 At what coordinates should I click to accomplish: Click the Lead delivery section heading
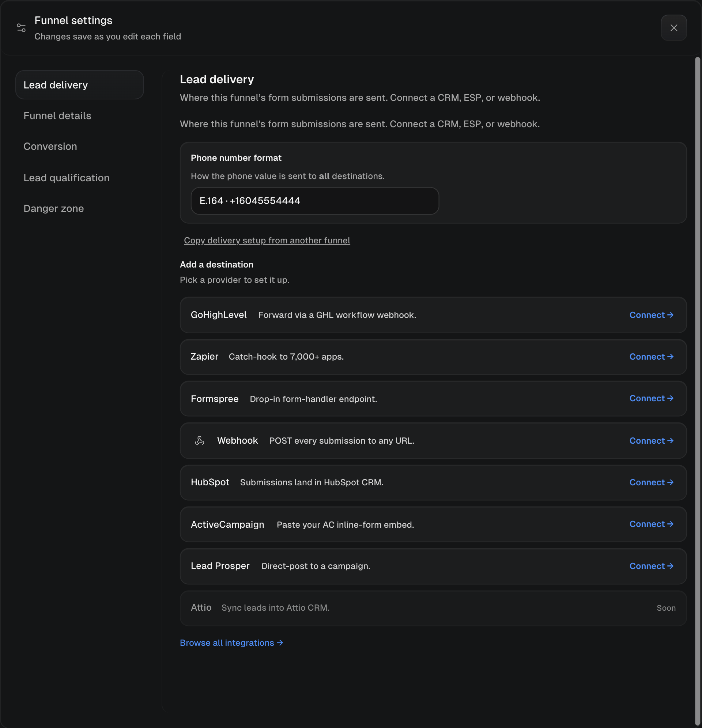point(217,79)
